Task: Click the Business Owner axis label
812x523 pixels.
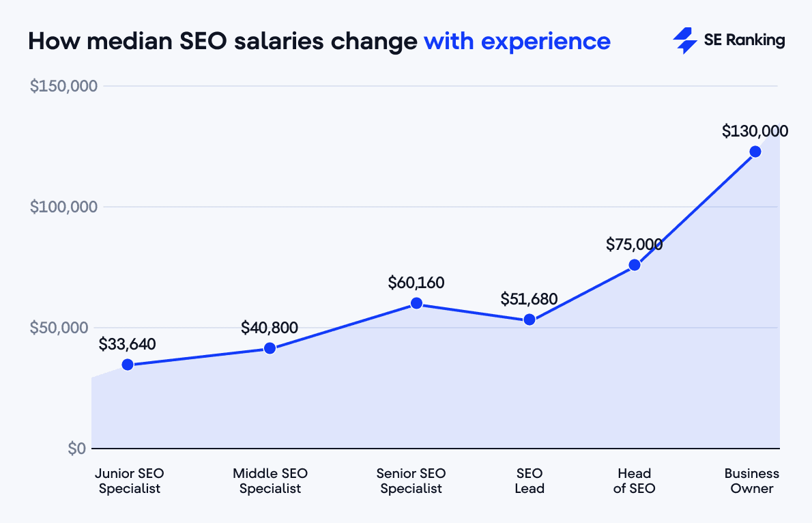Action: point(751,481)
